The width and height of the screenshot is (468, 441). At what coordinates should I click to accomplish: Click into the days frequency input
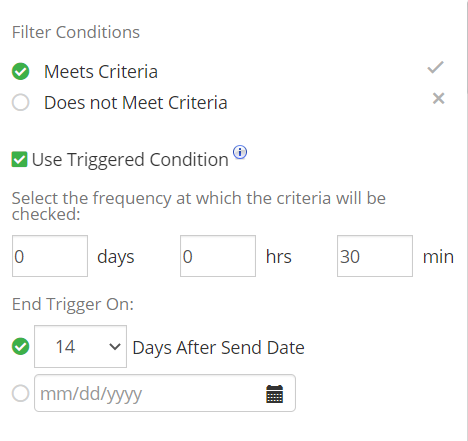[50, 256]
